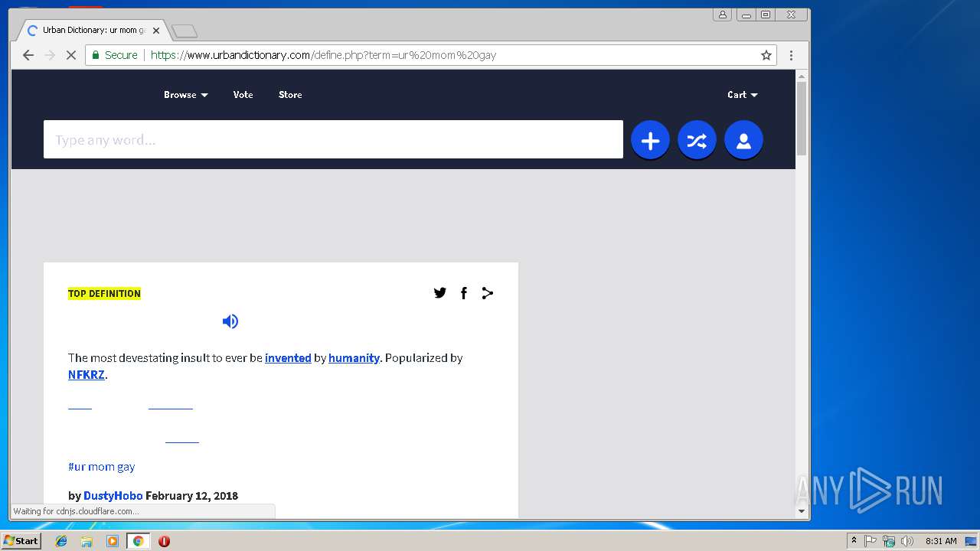The width and height of the screenshot is (980, 551).
Task: Open the Store page
Action: [x=290, y=95]
